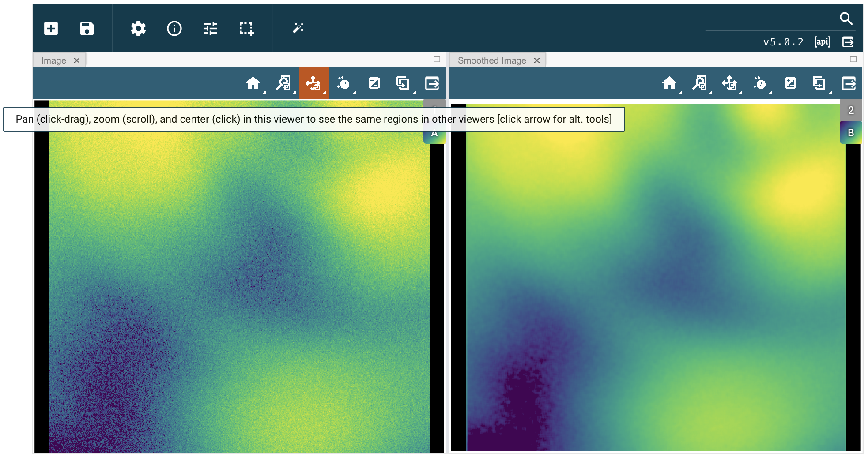The image size is (868, 457).
Task: Open the plot options sliders icon
Action: click(210, 29)
